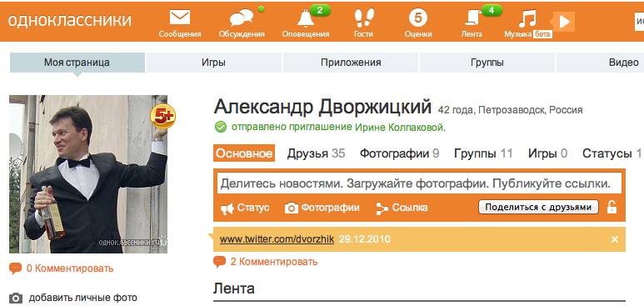Screen dimensions: 644x306
Task: Select the Основное profile section
Action: [244, 153]
